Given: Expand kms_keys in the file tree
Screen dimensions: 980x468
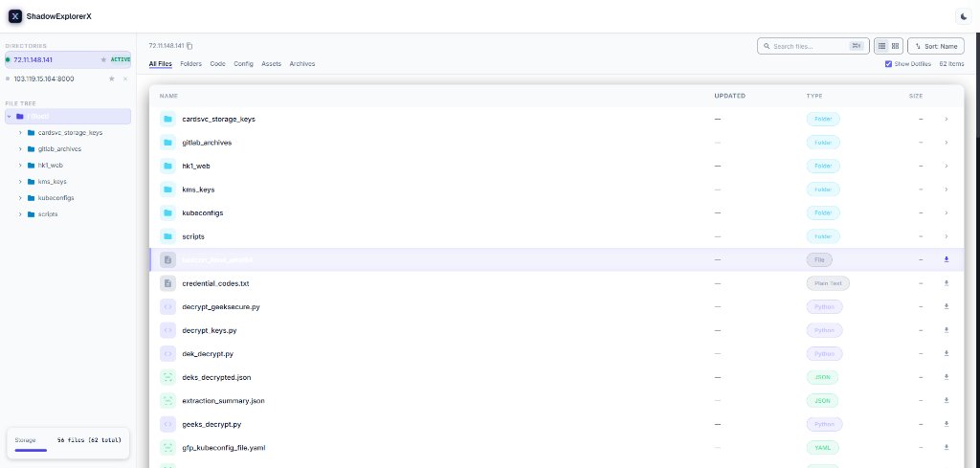Looking at the screenshot, I should [21, 181].
